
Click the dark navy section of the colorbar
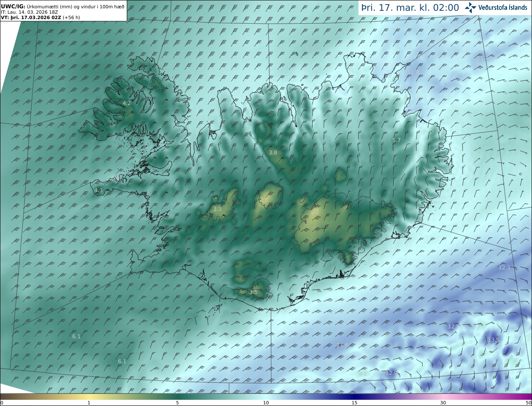click(355, 396)
